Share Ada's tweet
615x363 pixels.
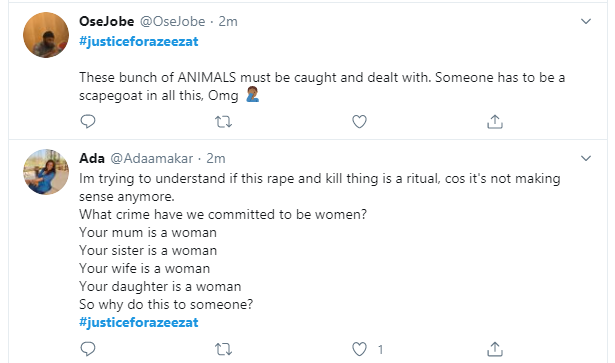(x=495, y=348)
